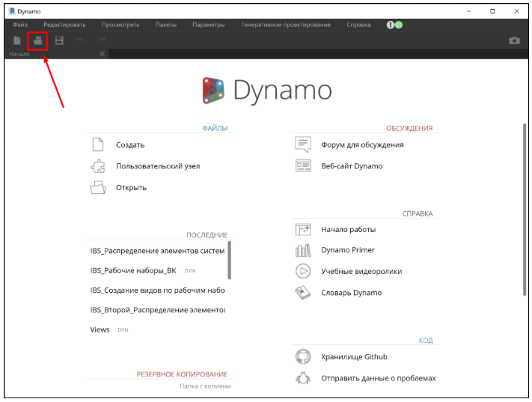Click the Открыть link
The height and width of the screenshot is (402, 532).
[x=131, y=187]
